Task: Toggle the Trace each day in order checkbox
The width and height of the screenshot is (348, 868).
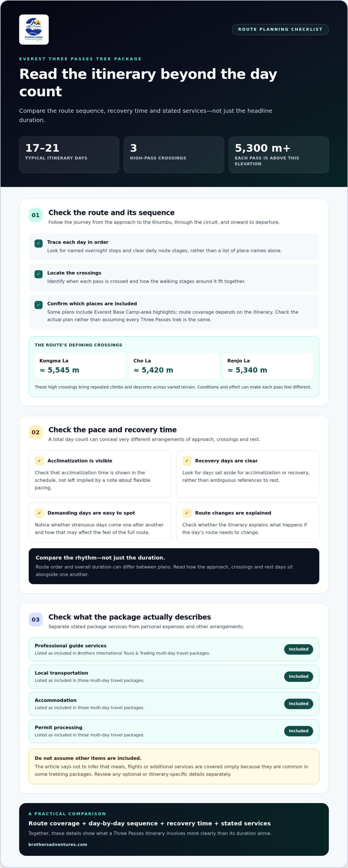Action: pyautogui.click(x=39, y=243)
